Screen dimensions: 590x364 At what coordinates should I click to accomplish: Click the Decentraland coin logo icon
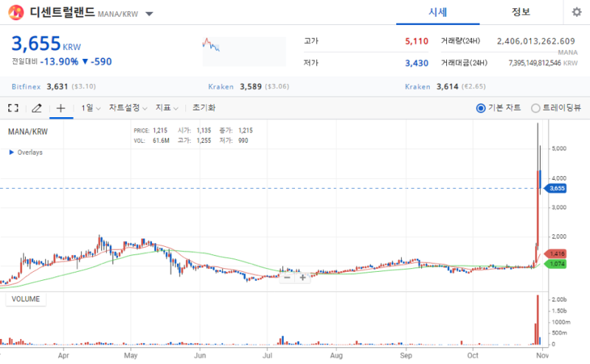point(15,13)
